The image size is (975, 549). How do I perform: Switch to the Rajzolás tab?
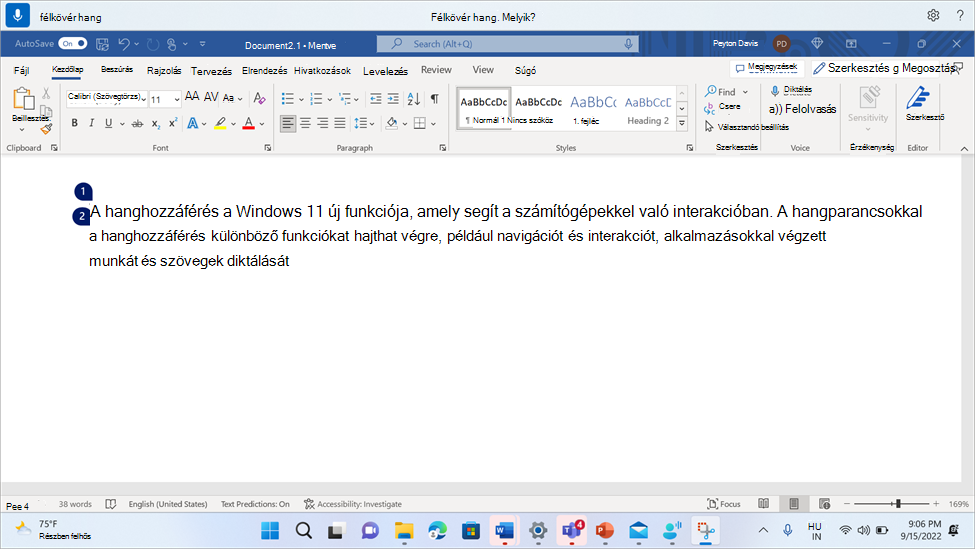coord(164,70)
